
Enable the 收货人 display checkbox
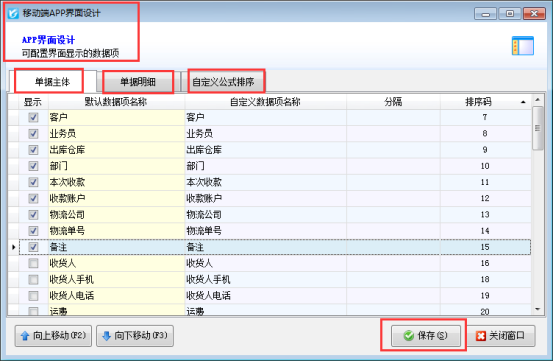pos(33,263)
